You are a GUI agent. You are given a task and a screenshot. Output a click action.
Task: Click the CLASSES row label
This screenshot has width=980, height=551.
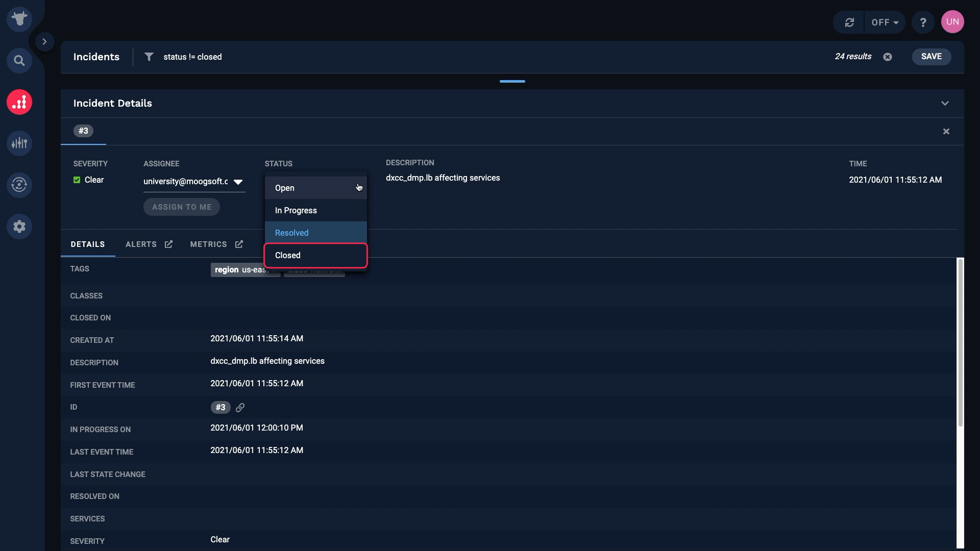(x=86, y=296)
